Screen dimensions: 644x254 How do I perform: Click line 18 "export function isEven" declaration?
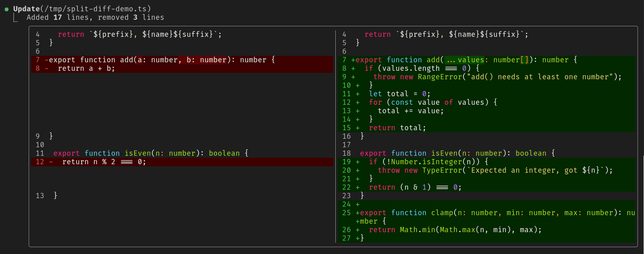click(x=457, y=153)
